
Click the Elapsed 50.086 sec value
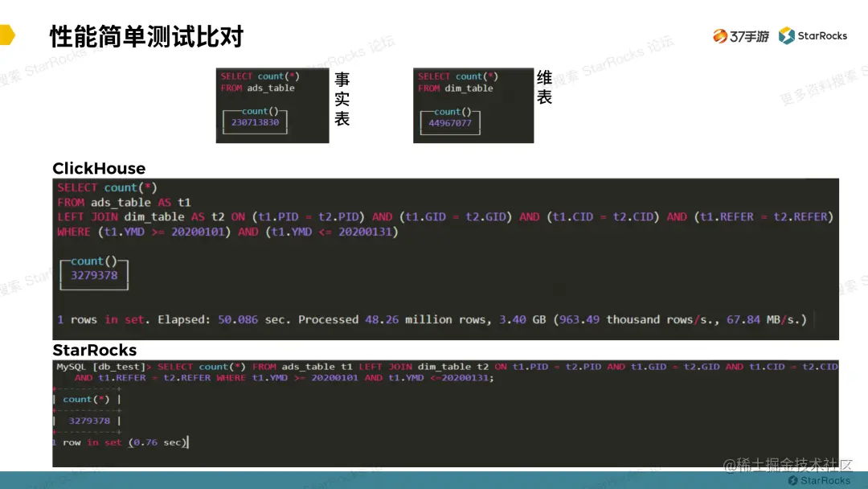238,319
